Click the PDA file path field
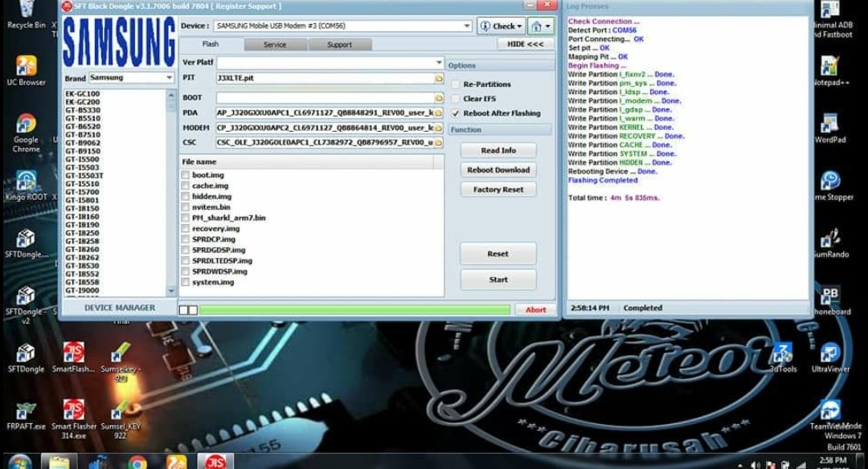 point(325,112)
